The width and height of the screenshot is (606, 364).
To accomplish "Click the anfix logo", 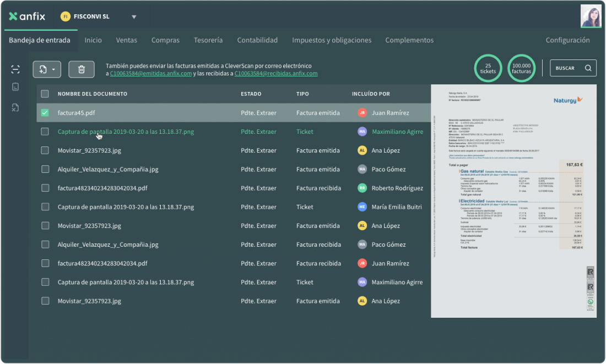I will [x=27, y=16].
